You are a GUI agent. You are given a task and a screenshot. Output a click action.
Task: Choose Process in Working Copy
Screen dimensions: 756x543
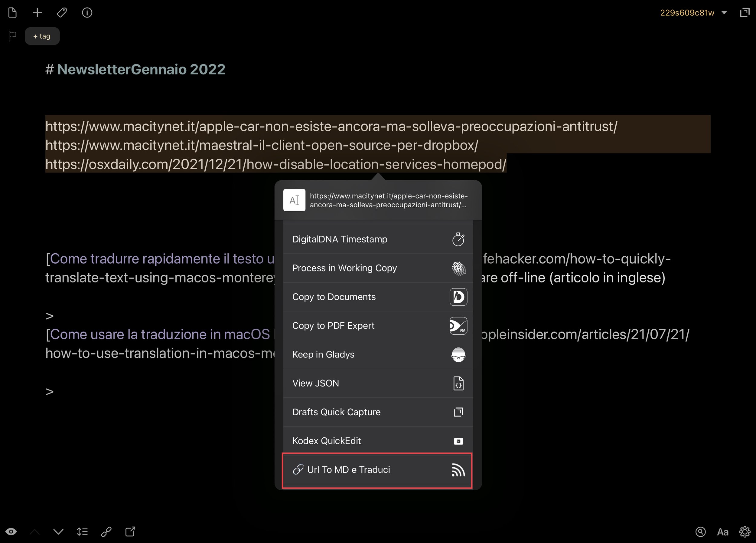(378, 268)
